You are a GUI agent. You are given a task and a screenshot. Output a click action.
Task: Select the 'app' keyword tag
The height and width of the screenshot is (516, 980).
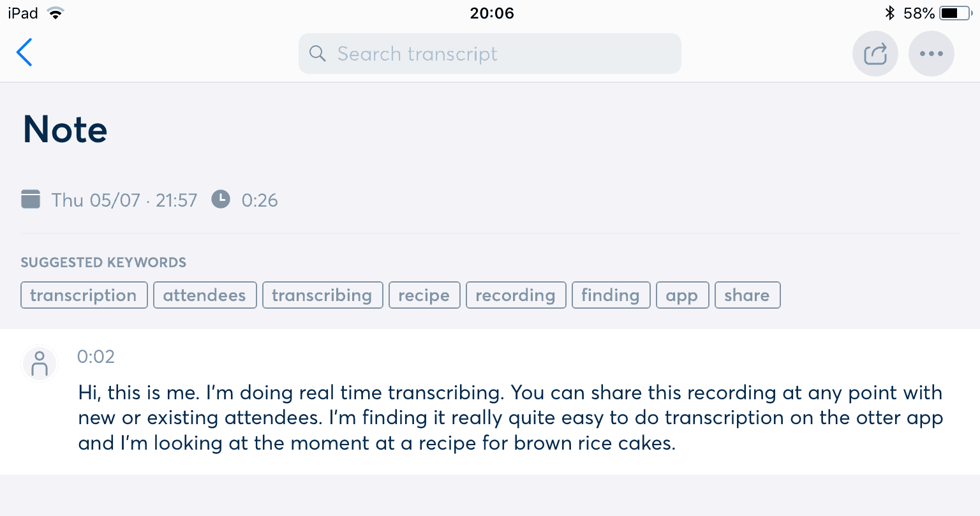683,295
